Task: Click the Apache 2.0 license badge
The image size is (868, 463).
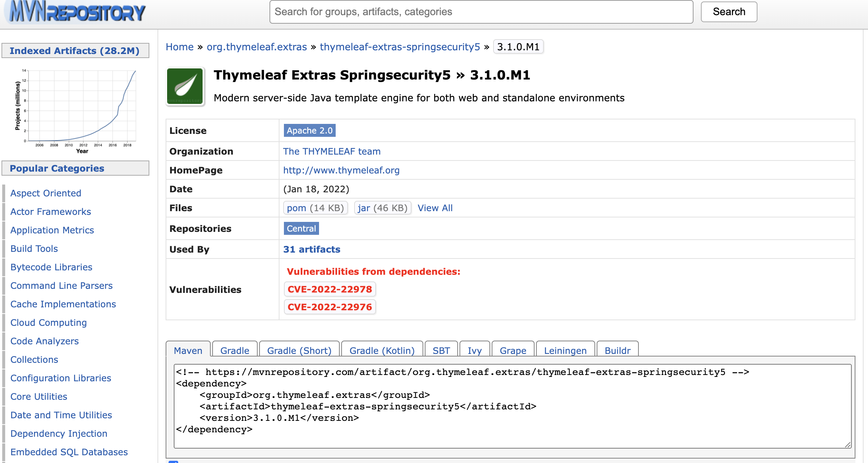Action: tap(310, 131)
